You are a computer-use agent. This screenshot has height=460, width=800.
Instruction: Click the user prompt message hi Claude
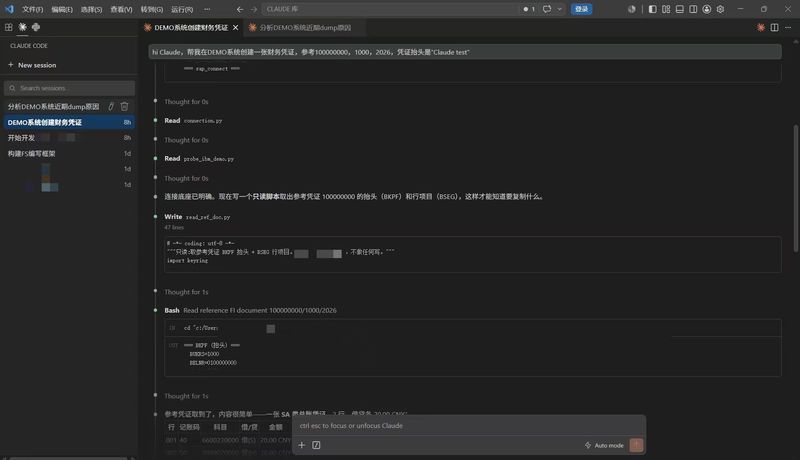465,52
